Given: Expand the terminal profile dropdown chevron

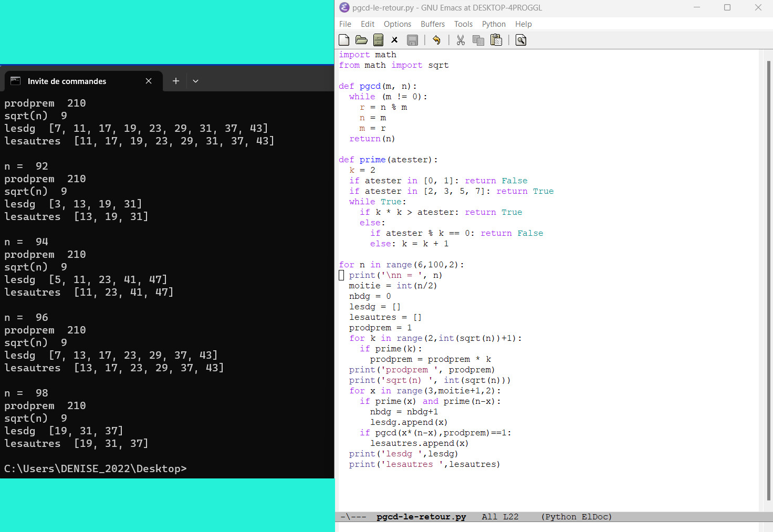Looking at the screenshot, I should (195, 81).
